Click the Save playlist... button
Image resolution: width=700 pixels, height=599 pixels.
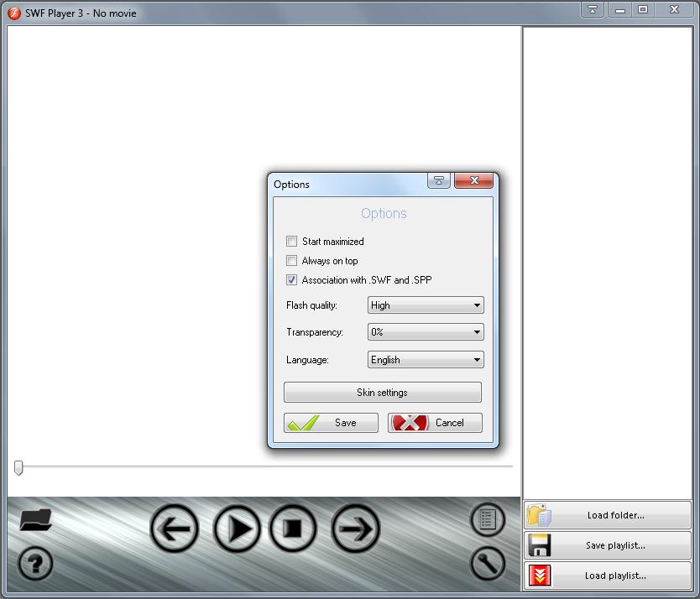[608, 545]
